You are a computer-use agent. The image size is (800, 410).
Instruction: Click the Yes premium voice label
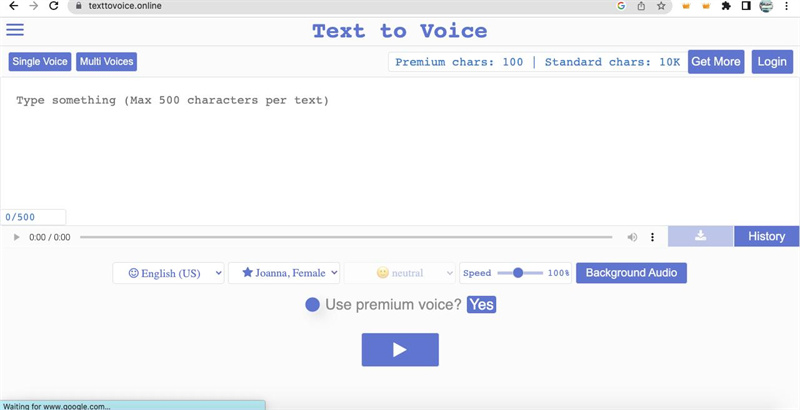click(x=481, y=304)
